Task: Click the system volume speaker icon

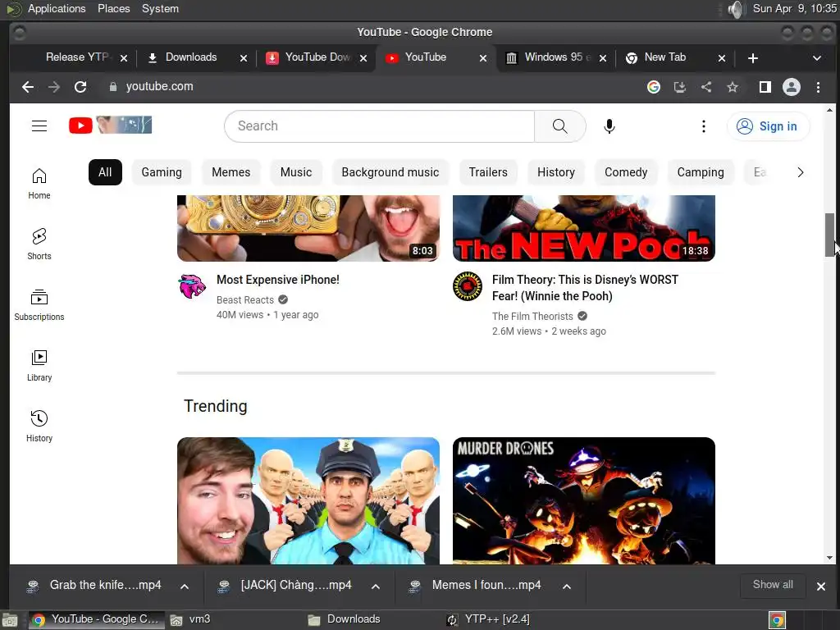Action: [737, 9]
